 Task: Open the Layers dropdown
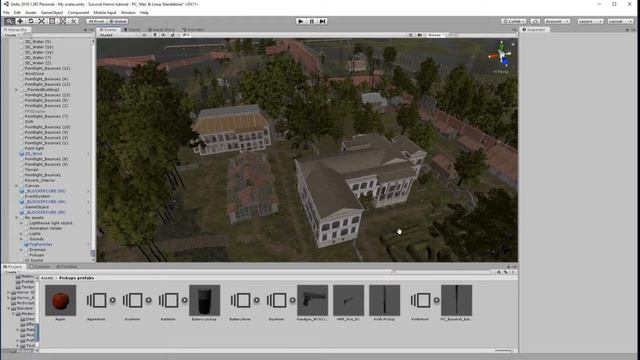click(590, 21)
